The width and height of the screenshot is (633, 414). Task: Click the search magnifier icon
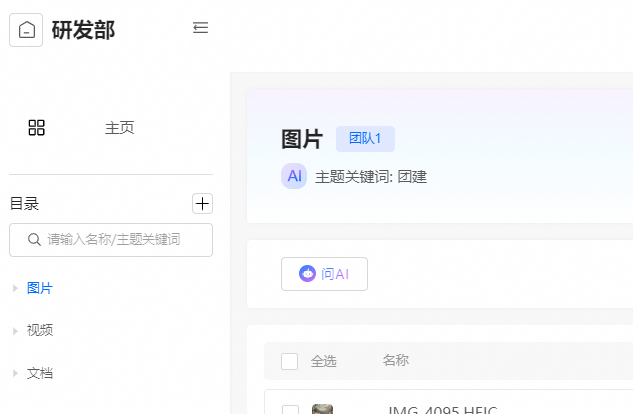click(34, 240)
